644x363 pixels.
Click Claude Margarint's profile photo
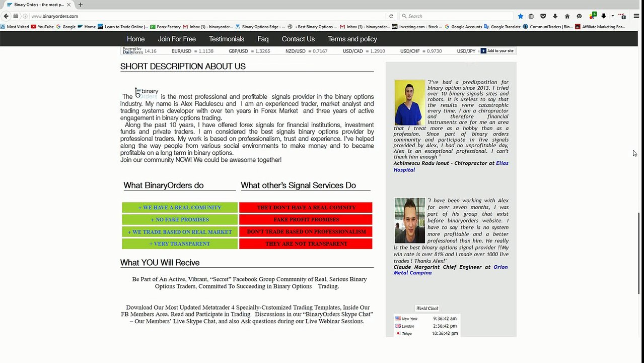[409, 220]
